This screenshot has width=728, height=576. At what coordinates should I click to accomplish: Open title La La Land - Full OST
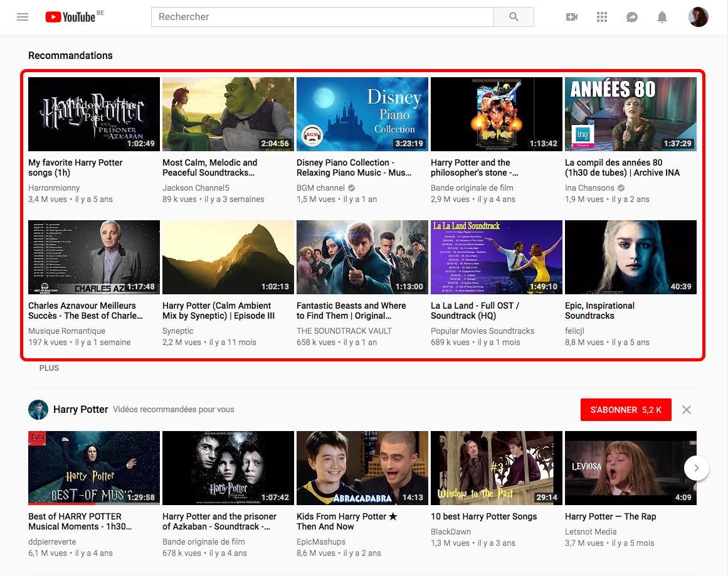[475, 311]
